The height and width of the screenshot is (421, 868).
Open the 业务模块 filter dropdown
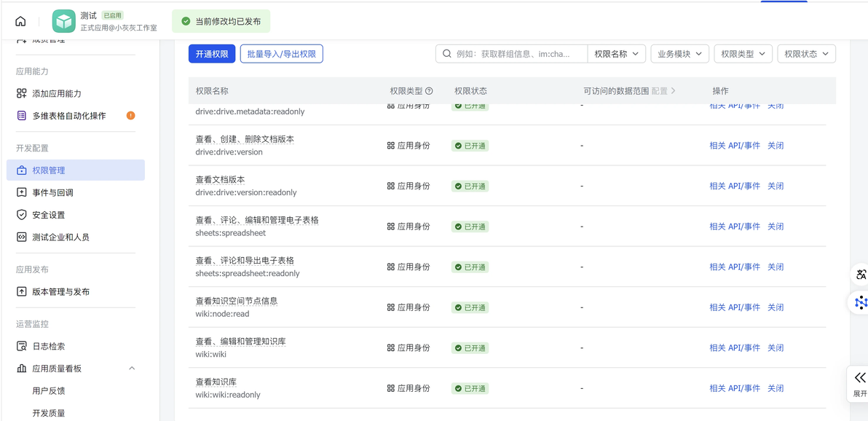click(x=680, y=54)
